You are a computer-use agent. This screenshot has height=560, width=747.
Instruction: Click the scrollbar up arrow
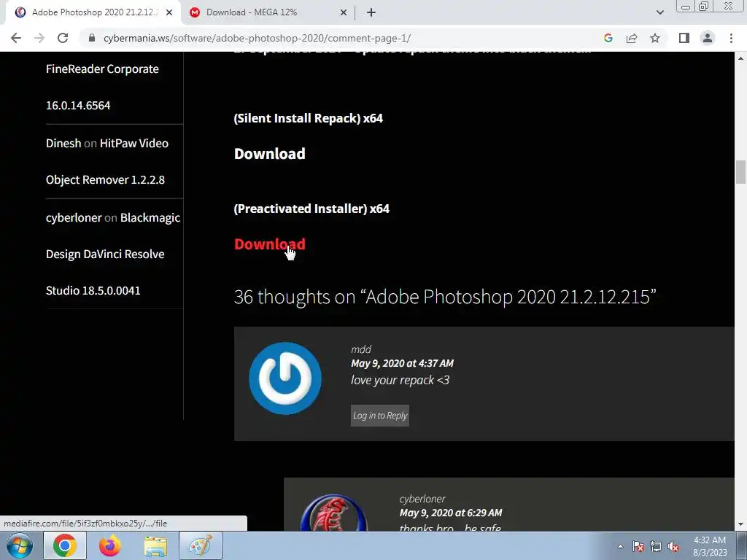(x=740, y=58)
